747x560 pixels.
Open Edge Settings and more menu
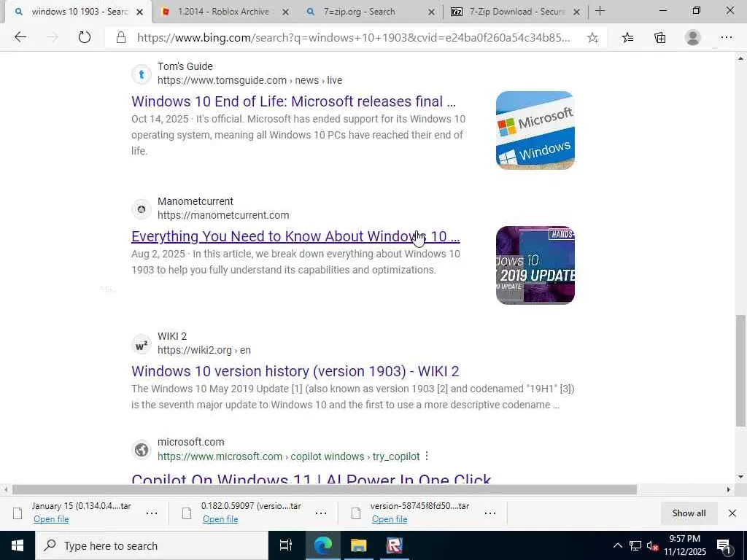click(x=726, y=38)
